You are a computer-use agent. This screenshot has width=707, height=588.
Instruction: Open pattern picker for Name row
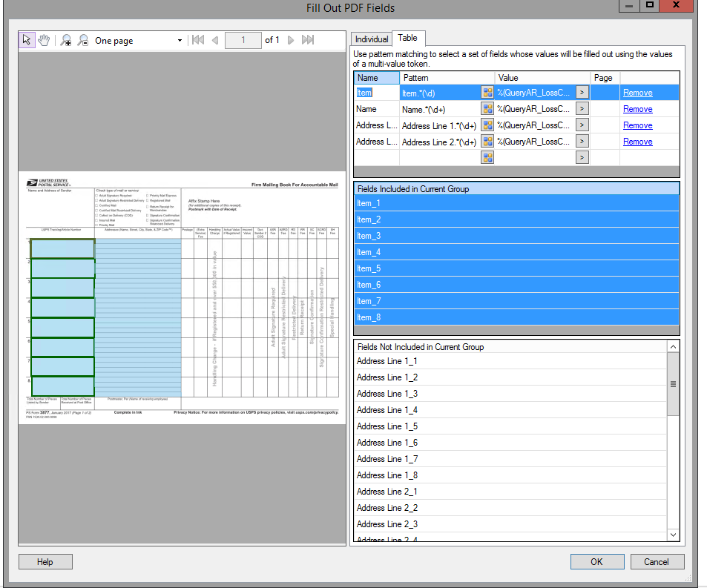pos(487,109)
